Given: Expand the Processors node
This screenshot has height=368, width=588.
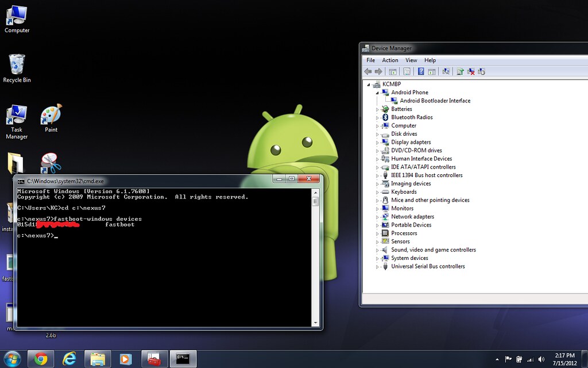Looking at the screenshot, I should pyautogui.click(x=377, y=233).
